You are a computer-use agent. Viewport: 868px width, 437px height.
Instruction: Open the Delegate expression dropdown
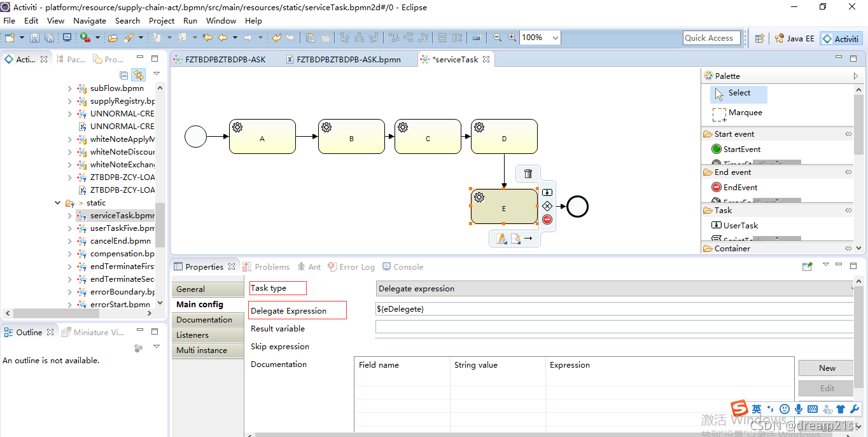(x=852, y=288)
